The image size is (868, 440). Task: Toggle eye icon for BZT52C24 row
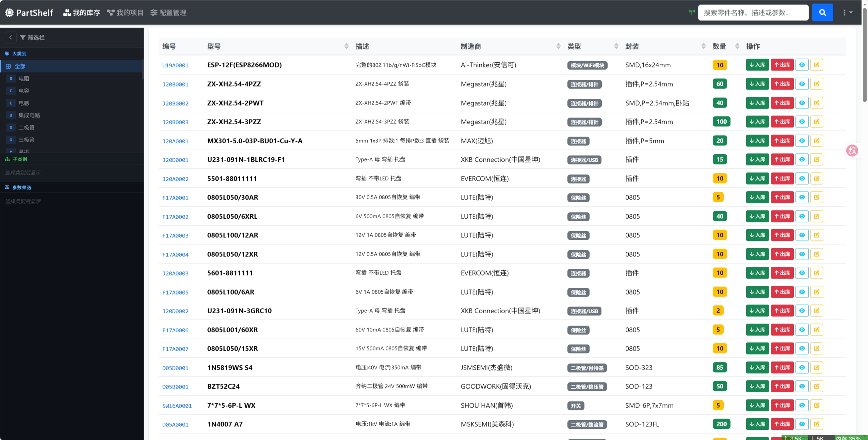click(802, 386)
